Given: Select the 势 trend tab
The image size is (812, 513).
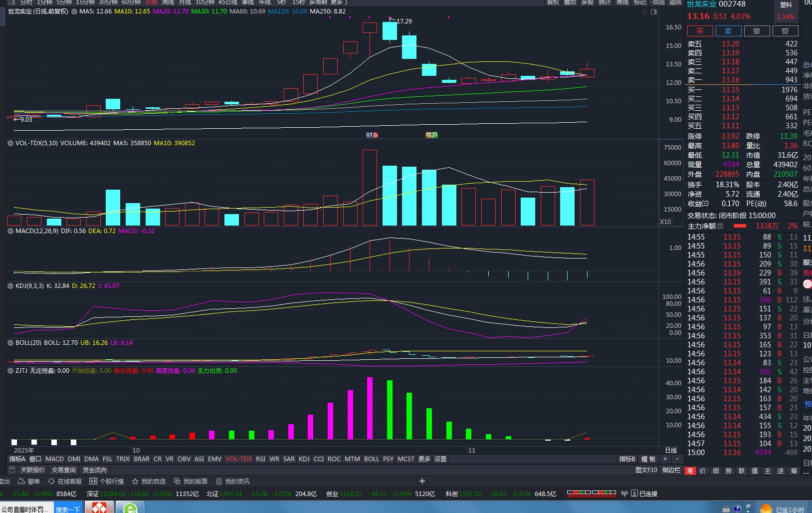Looking at the screenshot, I should [x=729, y=471].
